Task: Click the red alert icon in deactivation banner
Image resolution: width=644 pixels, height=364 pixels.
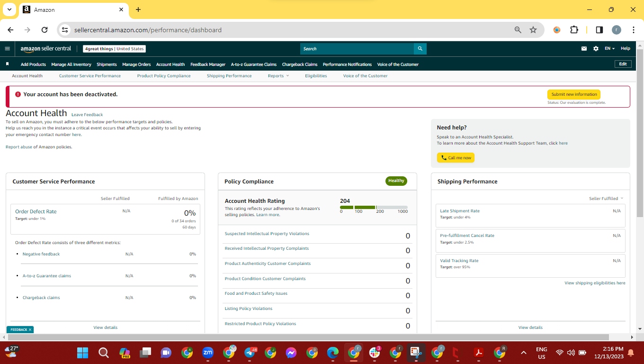Action: pyautogui.click(x=18, y=94)
